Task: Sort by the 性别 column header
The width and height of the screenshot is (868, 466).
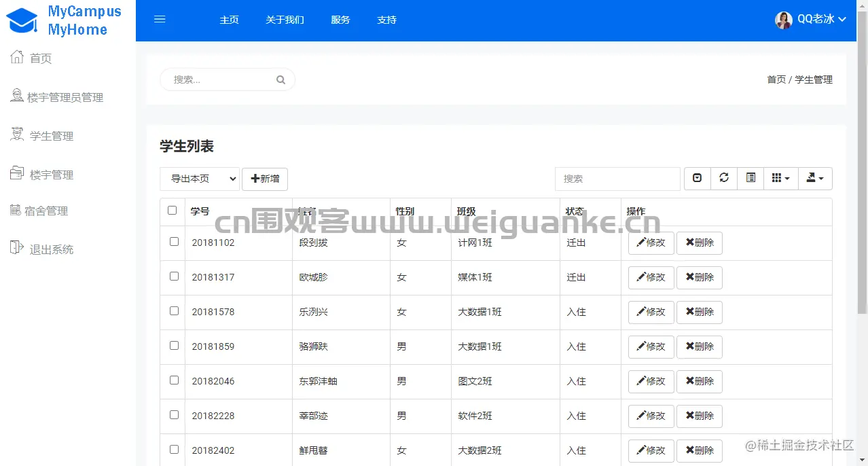Action: click(420, 211)
